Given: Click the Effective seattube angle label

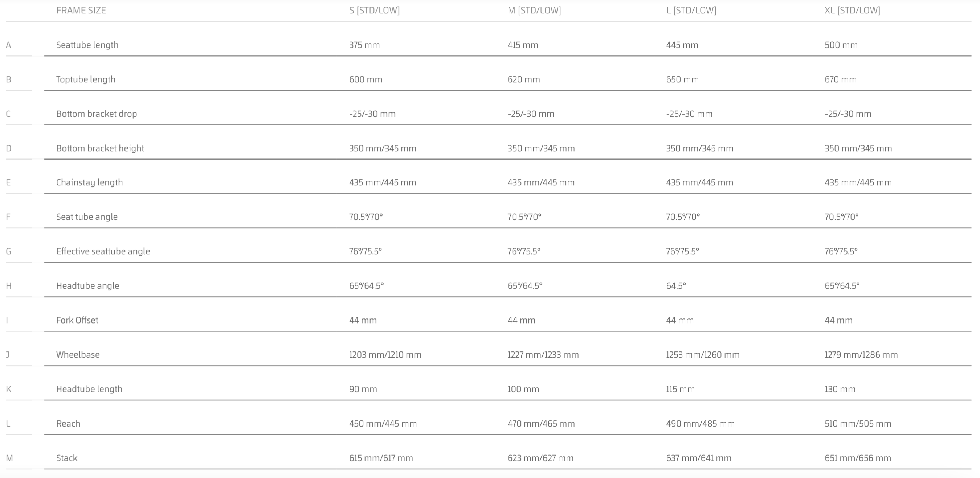Looking at the screenshot, I should coord(103,251).
